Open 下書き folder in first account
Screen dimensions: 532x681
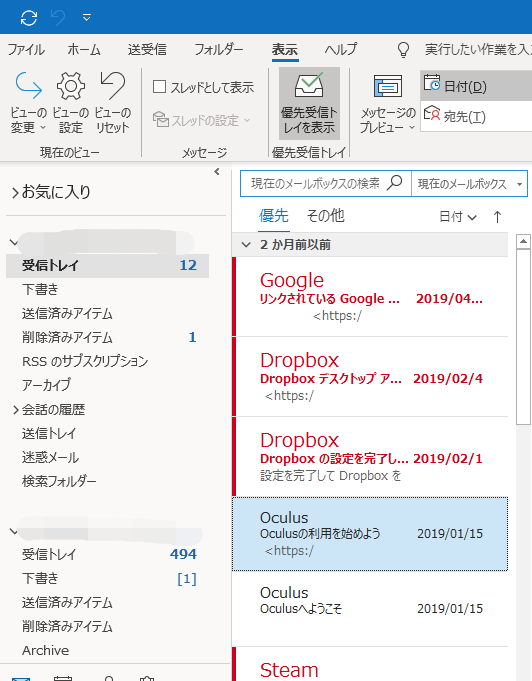click(40, 289)
